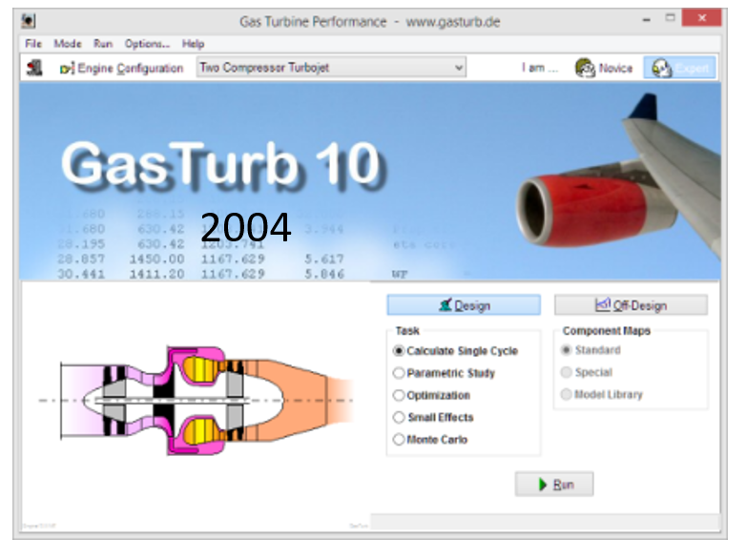The height and width of the screenshot is (560, 746).
Task: Switch to Off-Design mode
Action: pyautogui.click(x=631, y=305)
